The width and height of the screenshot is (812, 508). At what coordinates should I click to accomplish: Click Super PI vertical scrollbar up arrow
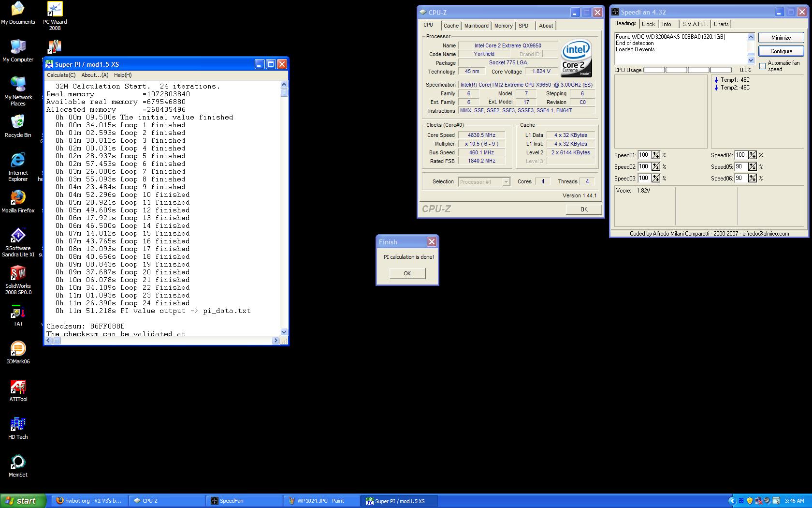click(x=284, y=85)
